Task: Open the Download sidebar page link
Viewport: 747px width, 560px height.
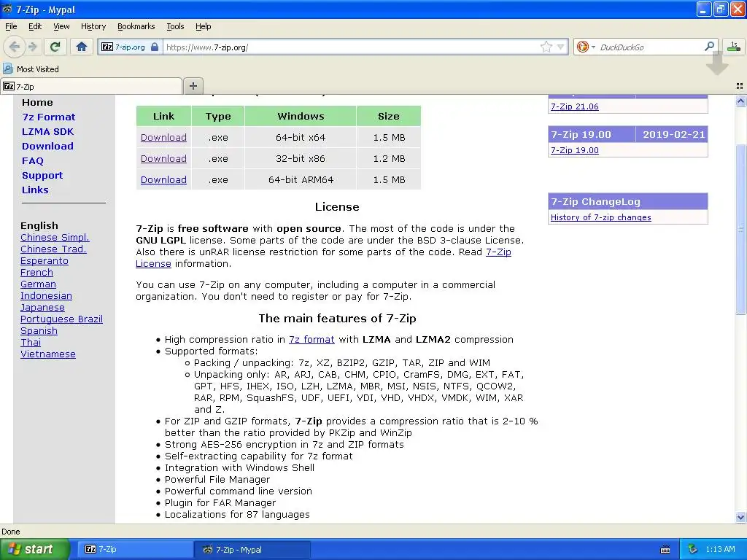Action: pyautogui.click(x=47, y=146)
